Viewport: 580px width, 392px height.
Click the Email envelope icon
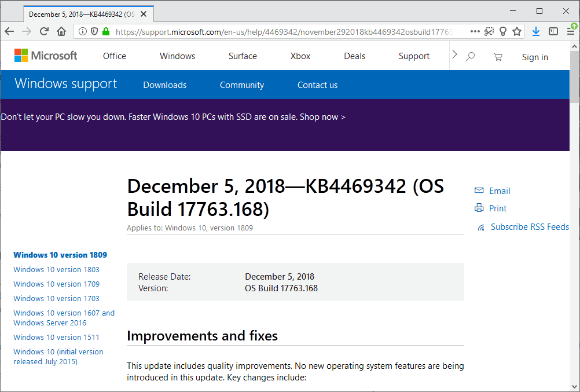[479, 190]
